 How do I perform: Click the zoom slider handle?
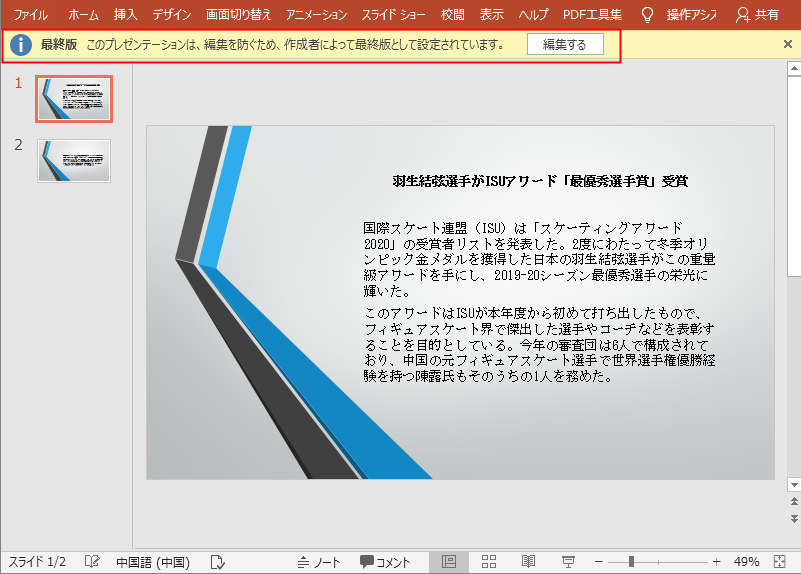(631, 562)
